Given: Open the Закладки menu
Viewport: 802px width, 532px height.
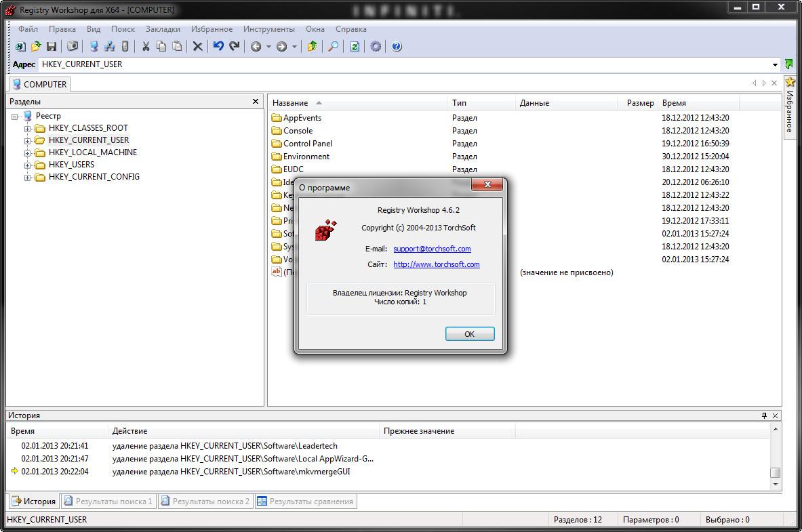Looking at the screenshot, I should tap(163, 29).
